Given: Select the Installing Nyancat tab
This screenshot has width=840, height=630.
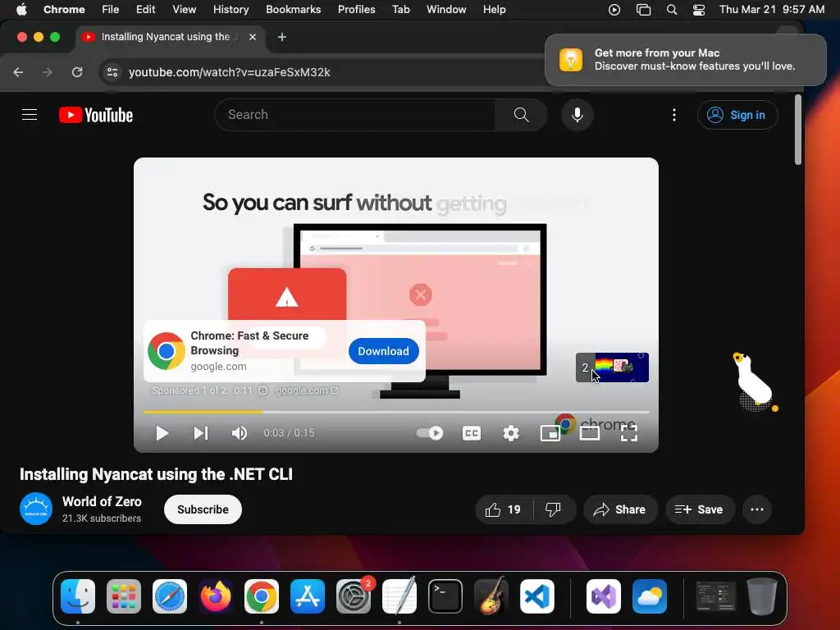Looking at the screenshot, I should (169, 37).
